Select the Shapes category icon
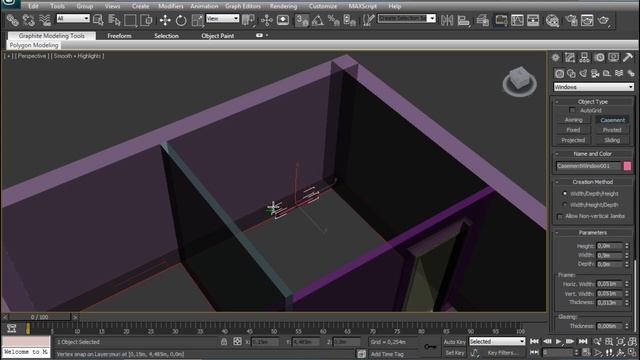The height and width of the screenshot is (360, 640). click(571, 73)
